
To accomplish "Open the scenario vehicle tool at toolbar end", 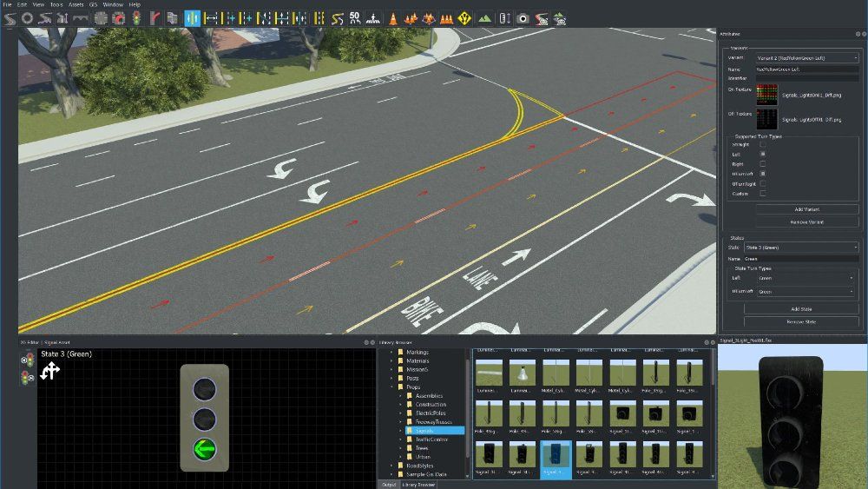I will pos(560,18).
